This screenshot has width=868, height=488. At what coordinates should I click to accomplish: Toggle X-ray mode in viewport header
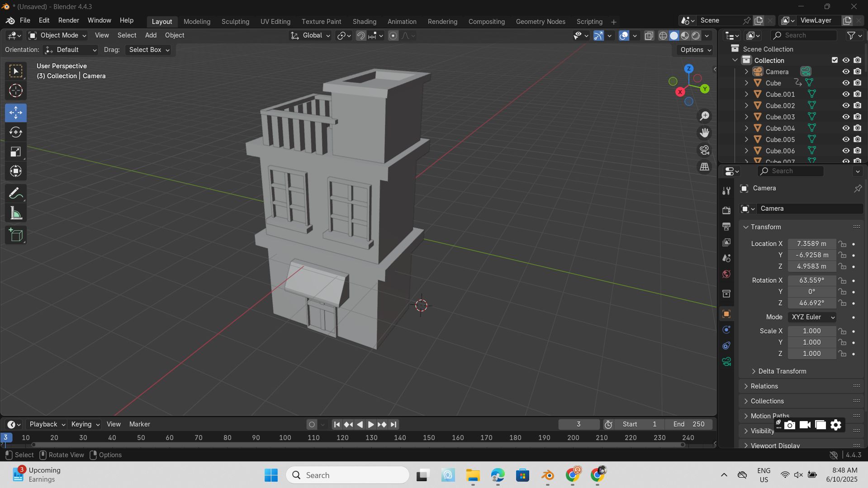point(649,36)
